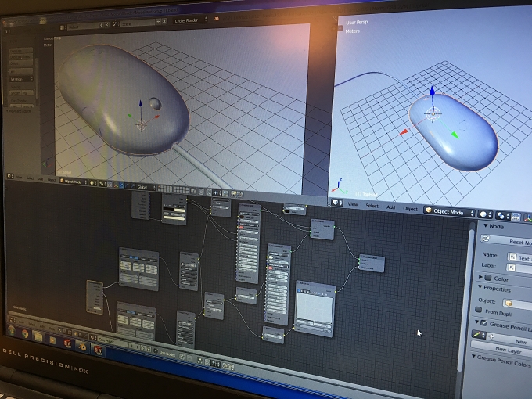Open right viewport Object Mode dropdown
This screenshot has height=399, width=532.
coord(449,212)
